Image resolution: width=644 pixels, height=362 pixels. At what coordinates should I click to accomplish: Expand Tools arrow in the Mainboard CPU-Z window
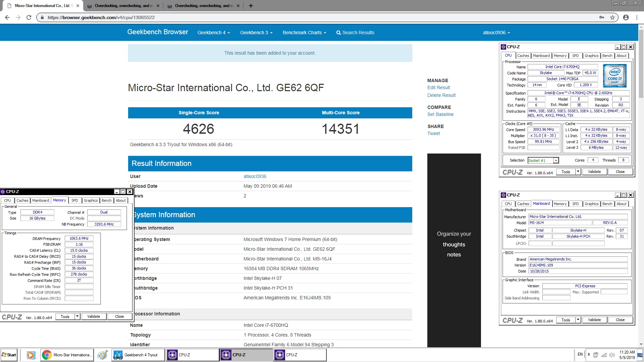click(578, 320)
